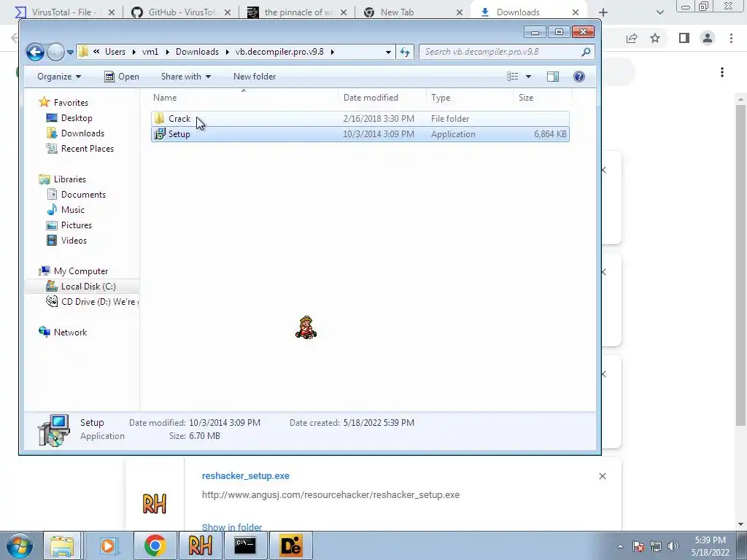Screen dimensions: 747x560
Task: Open the Organize menu
Action: 59,76
